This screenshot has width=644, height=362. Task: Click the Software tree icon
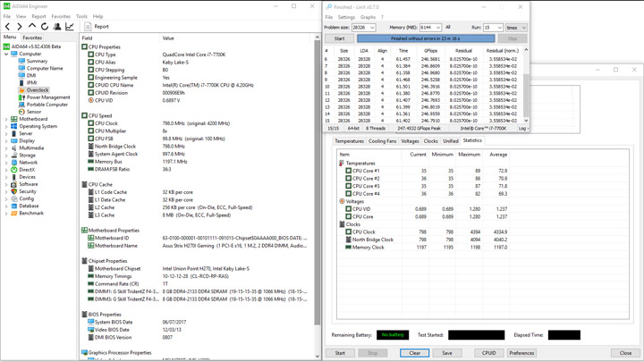click(14, 184)
